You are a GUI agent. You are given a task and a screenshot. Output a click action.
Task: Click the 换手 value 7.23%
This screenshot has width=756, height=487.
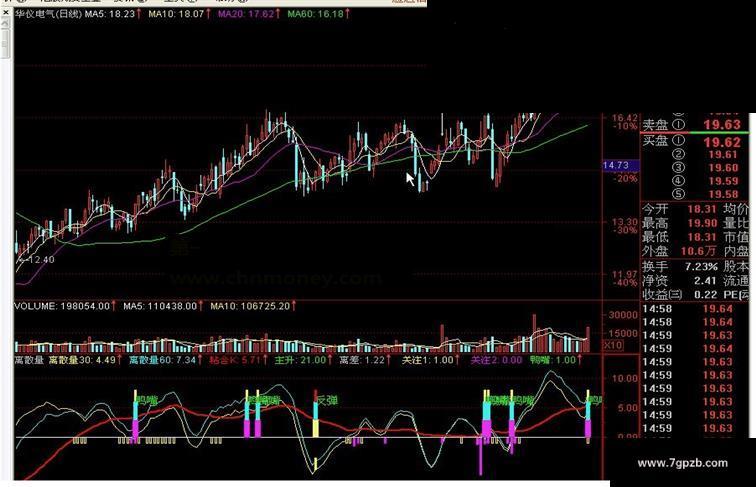tap(702, 266)
